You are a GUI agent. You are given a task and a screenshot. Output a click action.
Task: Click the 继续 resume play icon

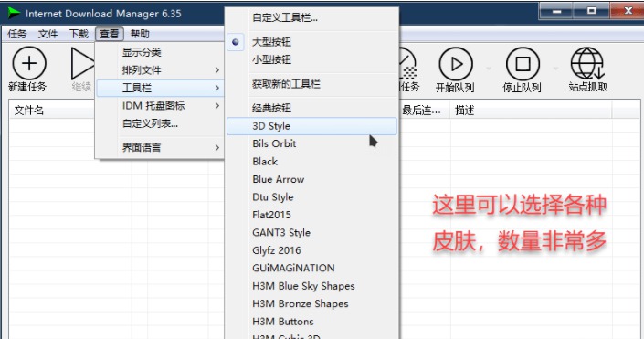[82, 63]
